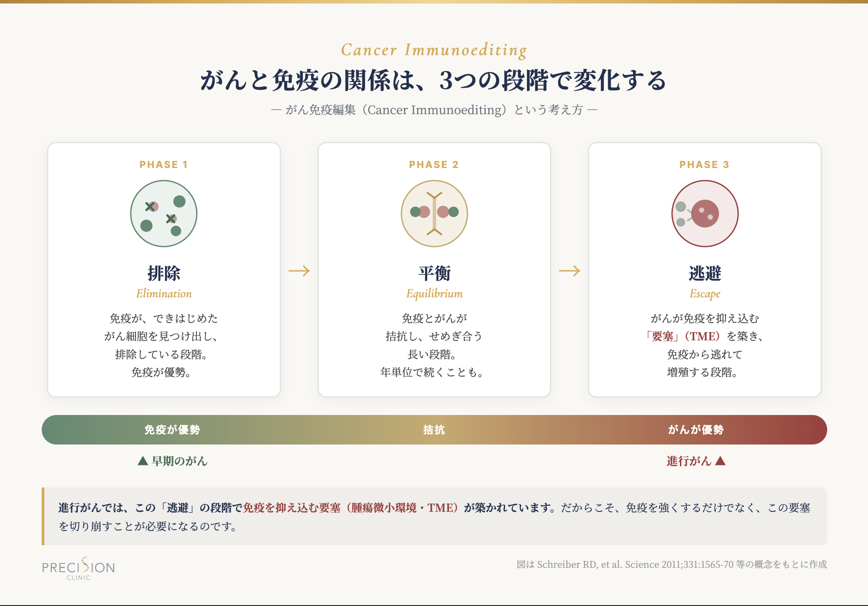Viewport: 868px width, 606px height.
Task: Click the Phase 3 escape tumor icon
Action: tap(705, 214)
